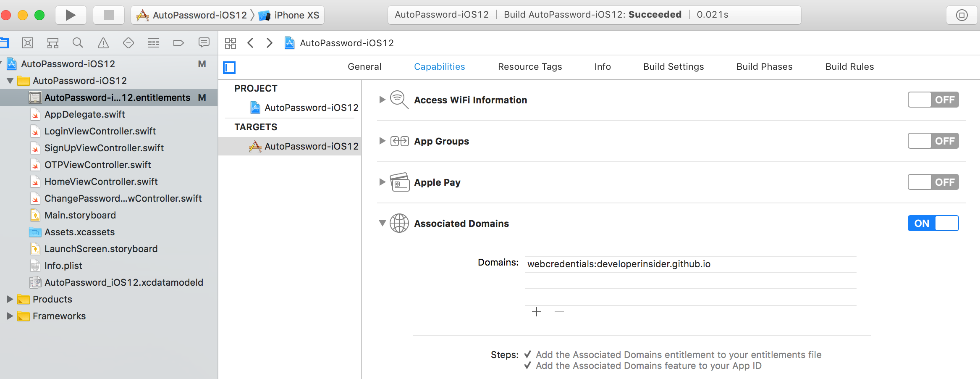Stop the running scheme
Viewport: 980px width, 379px height.
coord(108,15)
